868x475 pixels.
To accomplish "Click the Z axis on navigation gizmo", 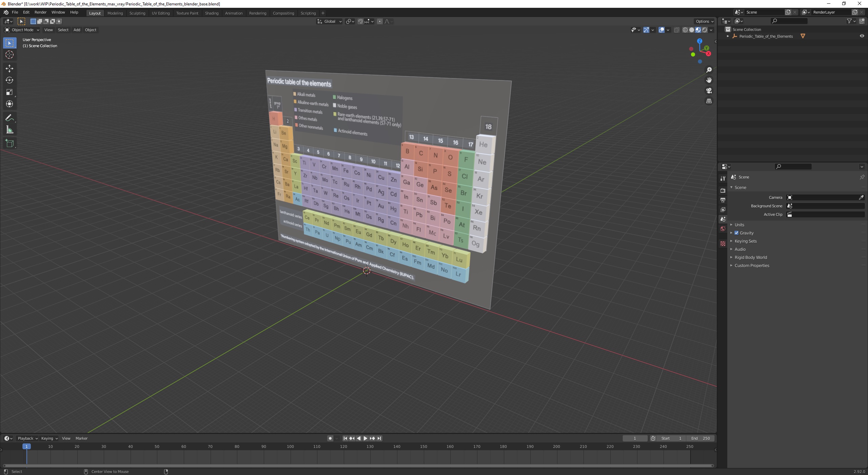I will [699, 41].
